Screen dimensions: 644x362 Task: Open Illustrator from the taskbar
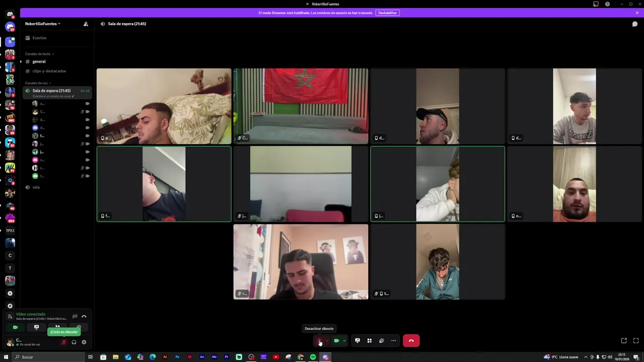coord(165,357)
